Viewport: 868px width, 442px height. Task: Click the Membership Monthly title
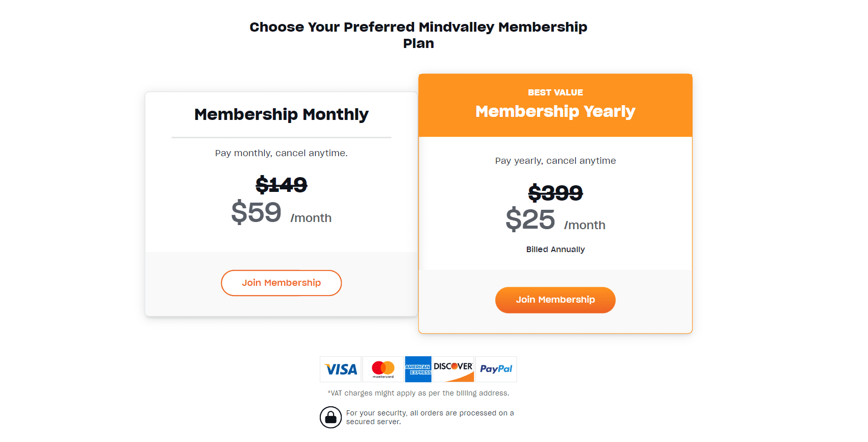point(281,114)
